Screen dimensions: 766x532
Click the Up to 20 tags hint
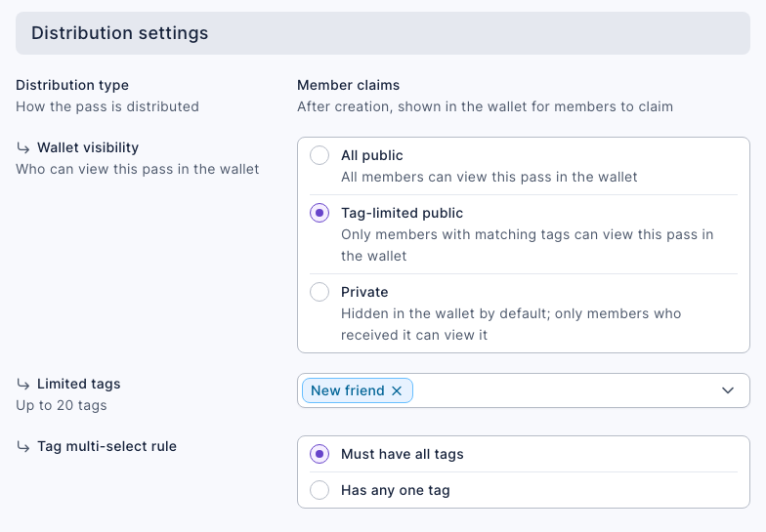click(61, 405)
